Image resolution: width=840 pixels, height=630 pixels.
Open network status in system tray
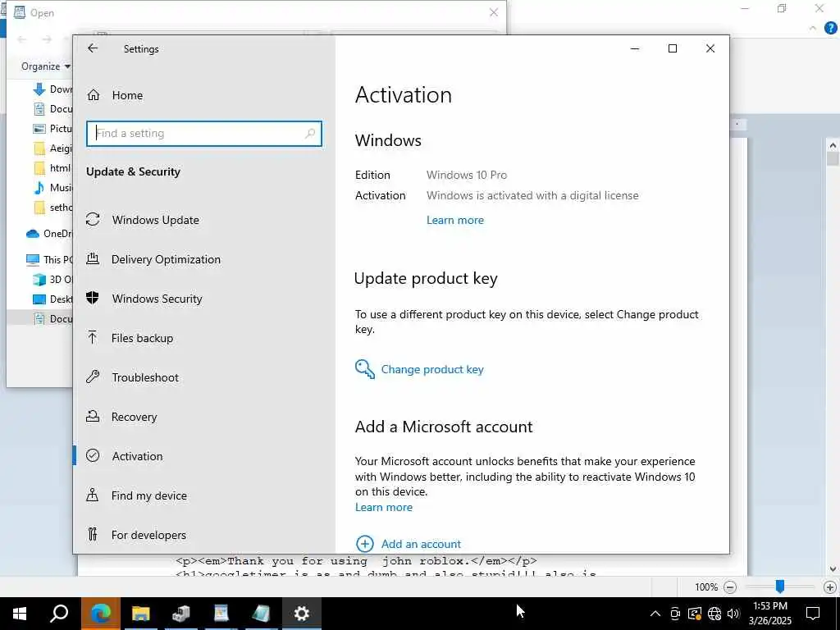click(x=714, y=614)
